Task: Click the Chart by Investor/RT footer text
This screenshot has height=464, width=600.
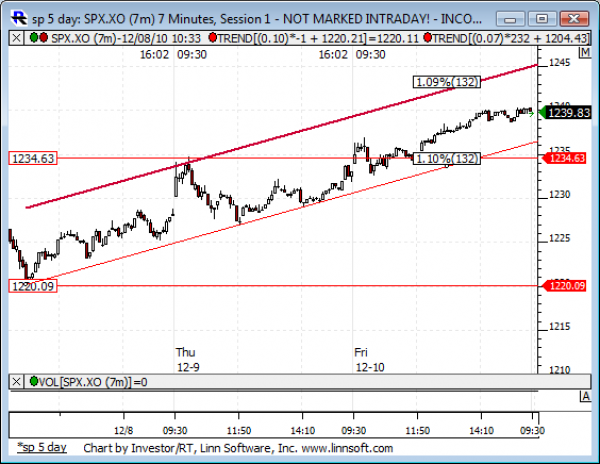Action: pos(238,448)
